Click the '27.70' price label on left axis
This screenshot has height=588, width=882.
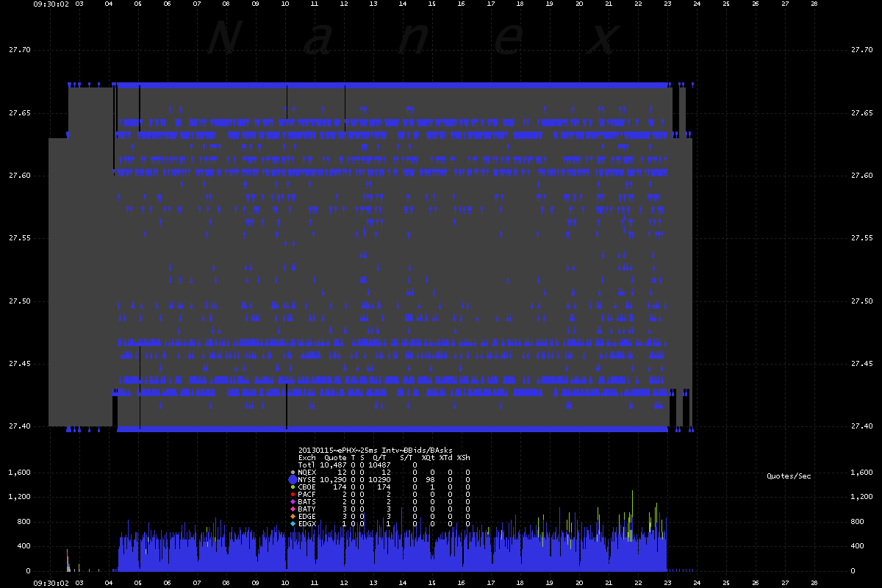point(18,50)
